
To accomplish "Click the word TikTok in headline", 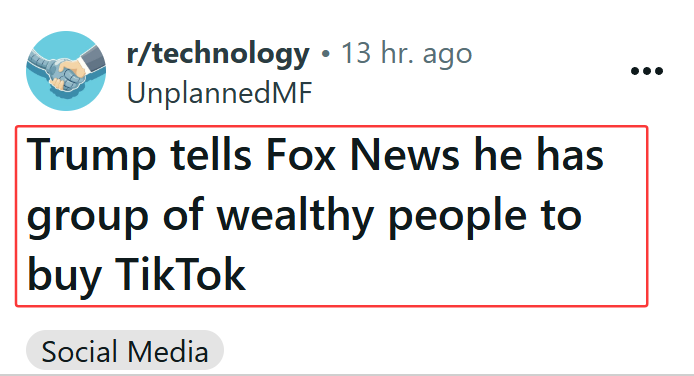I will click(x=180, y=275).
